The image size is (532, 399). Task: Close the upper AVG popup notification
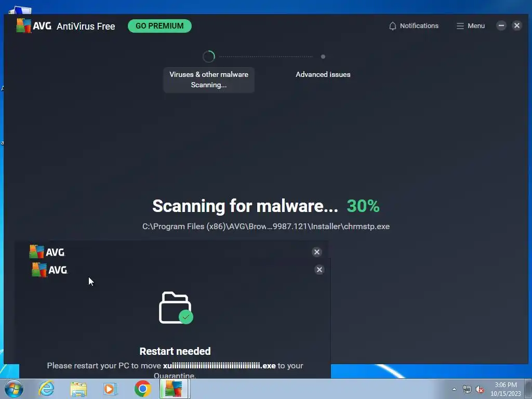[x=317, y=252]
